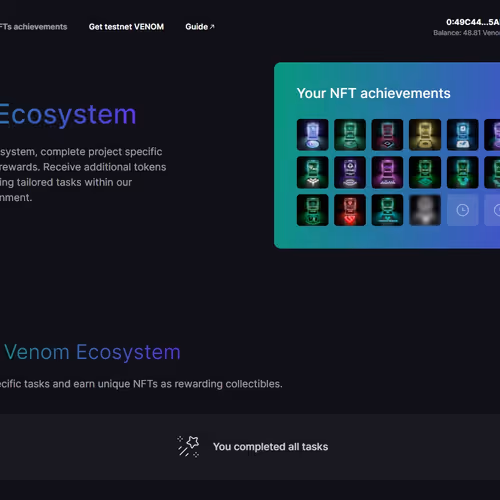Click the You completed all tasks banner

coord(250,447)
